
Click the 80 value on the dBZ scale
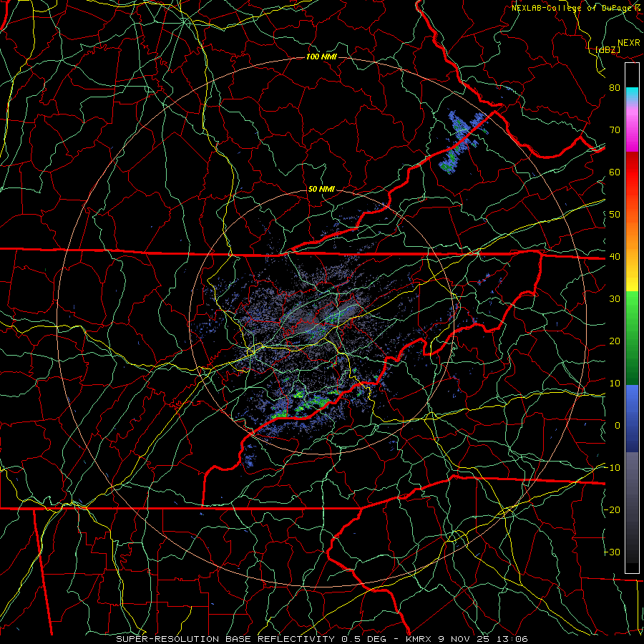point(615,87)
